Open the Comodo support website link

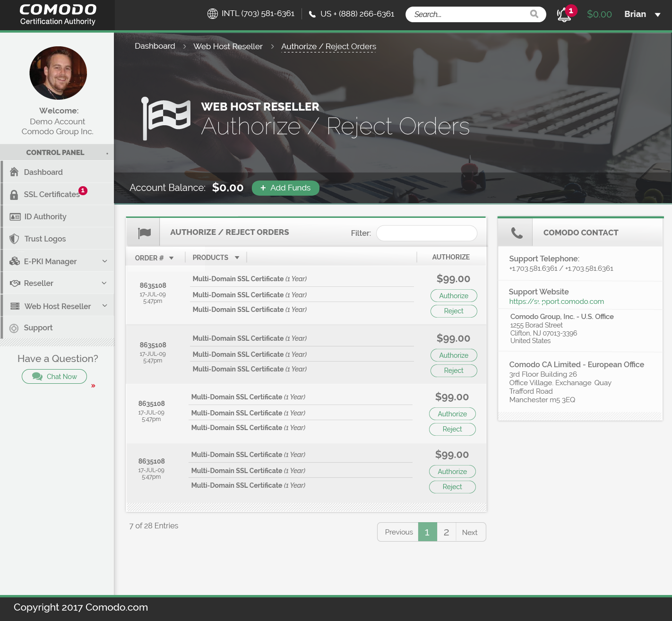(x=557, y=302)
